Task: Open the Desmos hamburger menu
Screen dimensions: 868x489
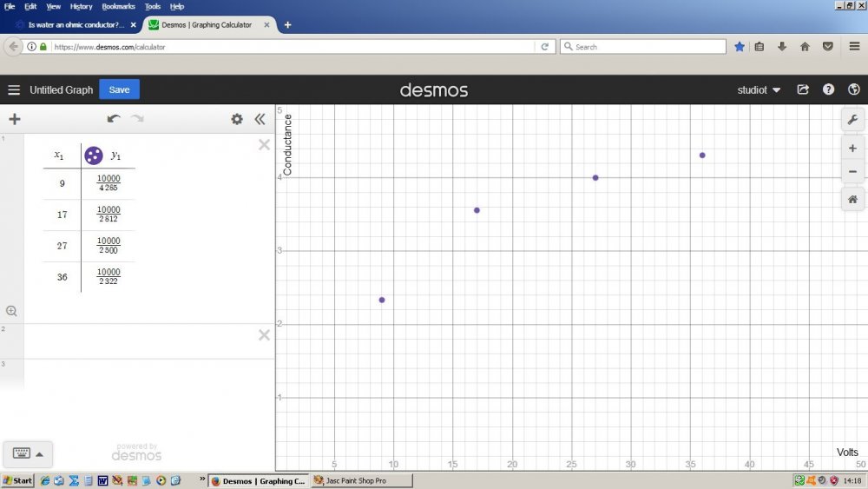Action: [14, 90]
